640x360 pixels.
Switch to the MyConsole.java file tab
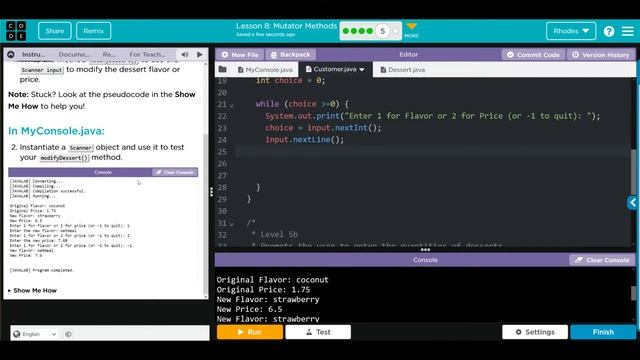(265, 70)
